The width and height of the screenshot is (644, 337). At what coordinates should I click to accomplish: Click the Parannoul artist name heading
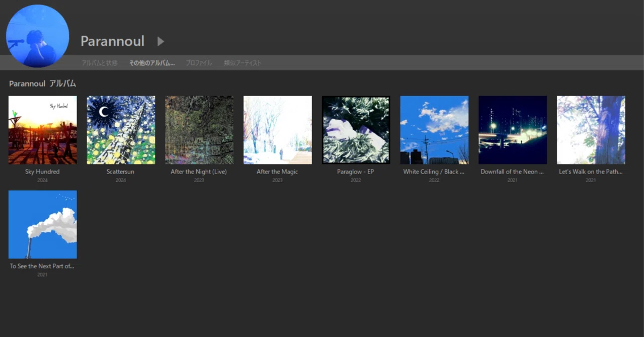pos(113,41)
